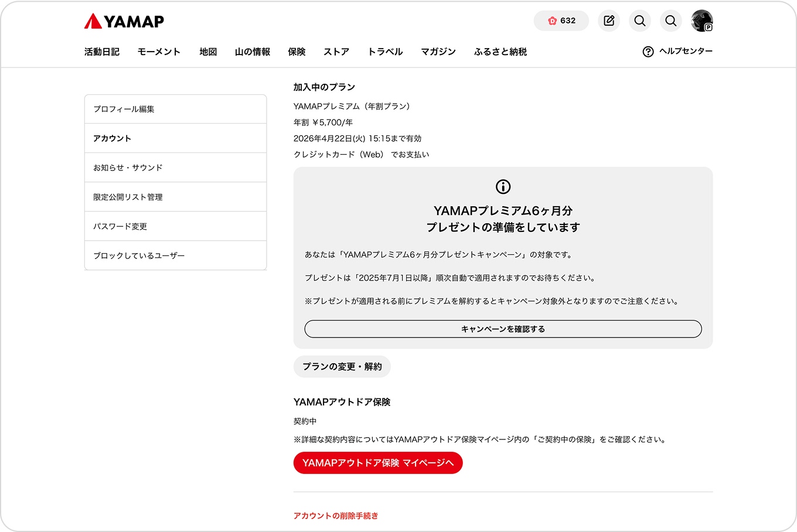Image resolution: width=797 pixels, height=532 pixels.
Task: Click the first search magnifier icon
Action: click(639, 21)
